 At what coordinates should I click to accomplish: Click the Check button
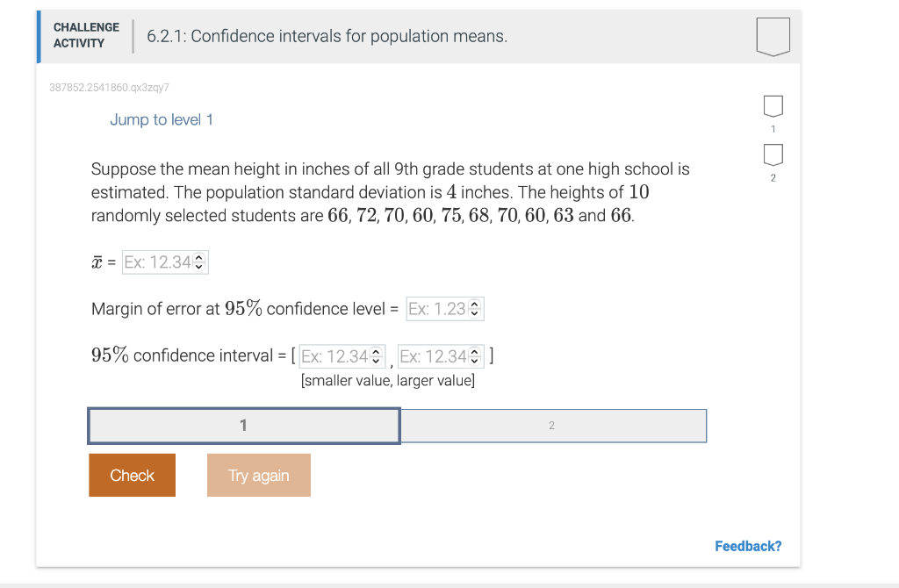pos(132,475)
